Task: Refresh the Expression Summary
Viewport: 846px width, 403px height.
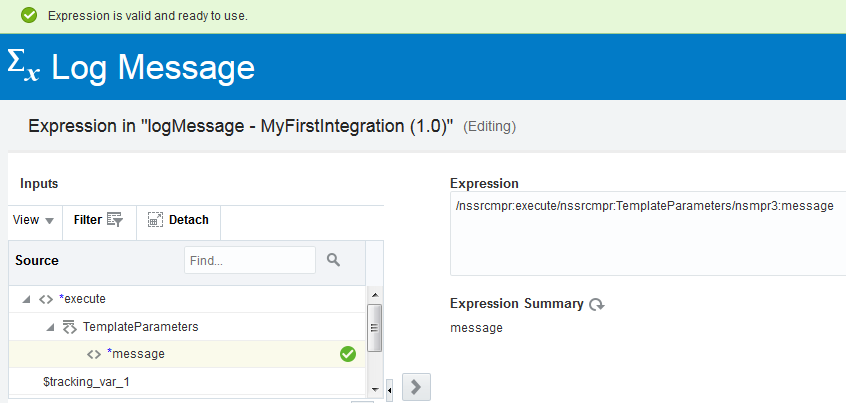Action: point(597,304)
